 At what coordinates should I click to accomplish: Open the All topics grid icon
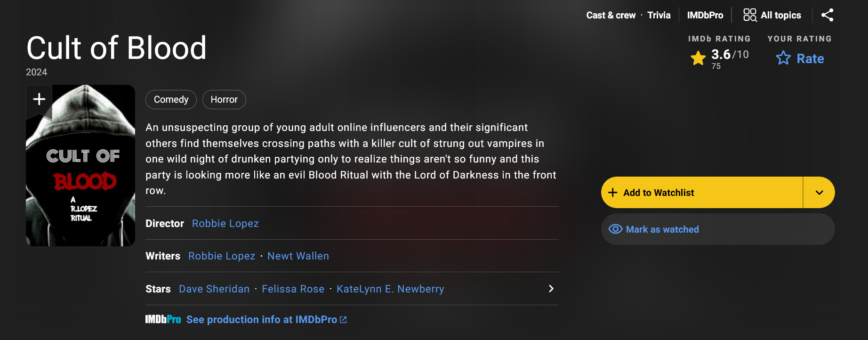point(750,15)
